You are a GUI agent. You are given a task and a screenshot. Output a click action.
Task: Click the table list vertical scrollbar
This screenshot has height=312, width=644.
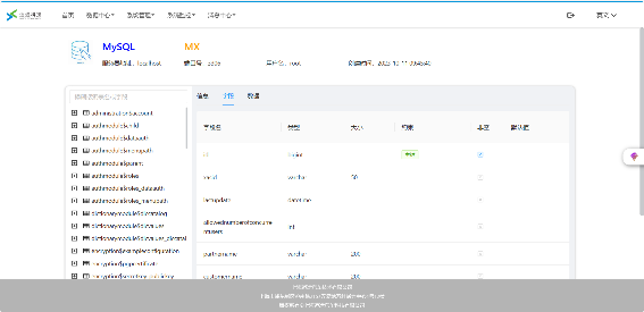pos(187,128)
